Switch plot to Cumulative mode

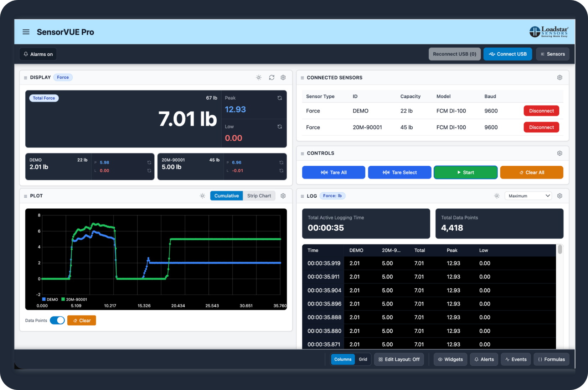227,196
